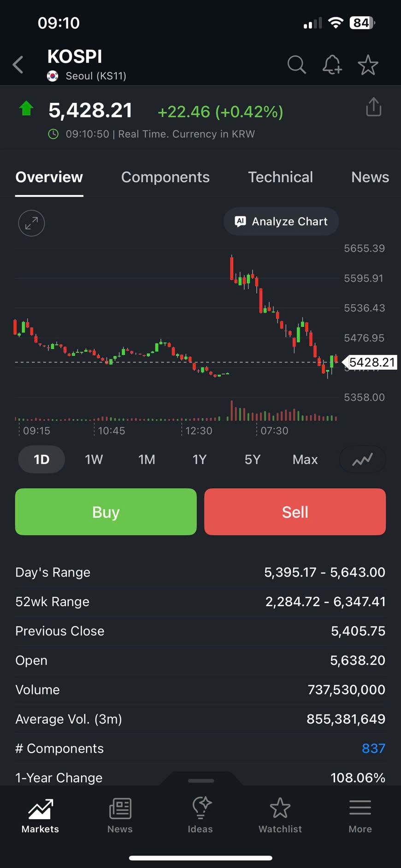
Task: Tap the share icon beside the price
Action: 373,107
